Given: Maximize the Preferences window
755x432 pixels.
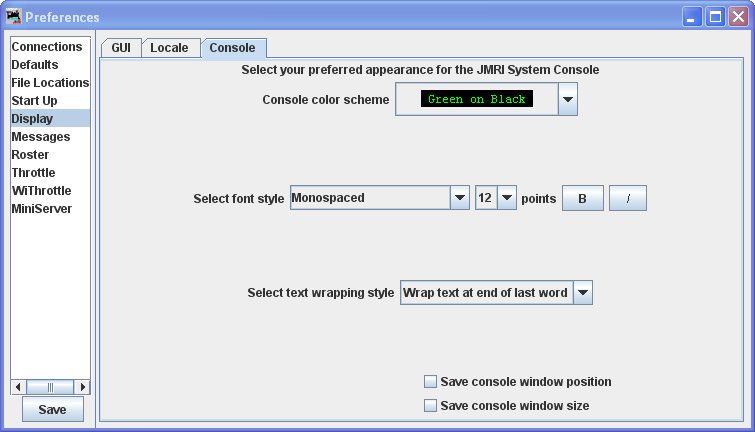Looking at the screenshot, I should 715,17.
